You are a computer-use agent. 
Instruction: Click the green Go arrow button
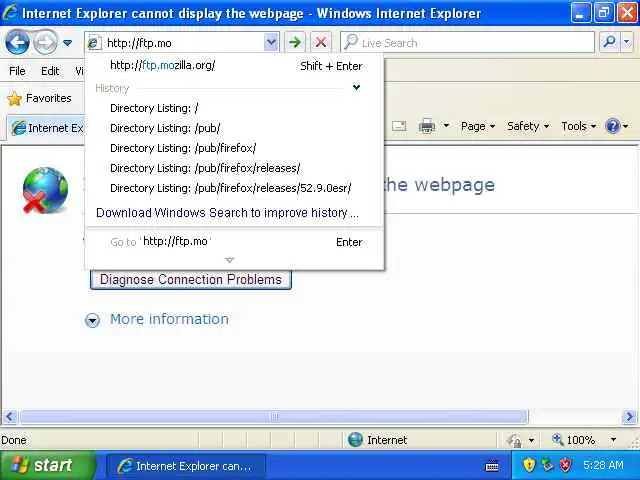click(295, 42)
